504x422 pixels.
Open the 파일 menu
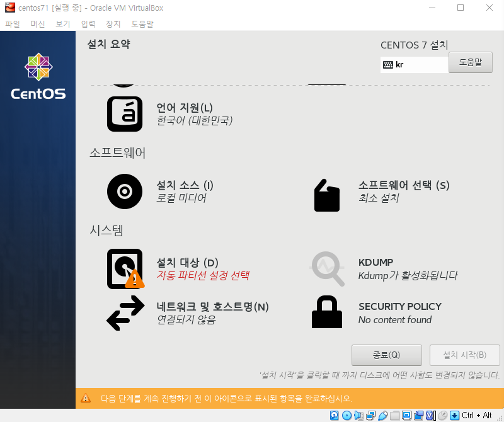pyautogui.click(x=13, y=24)
